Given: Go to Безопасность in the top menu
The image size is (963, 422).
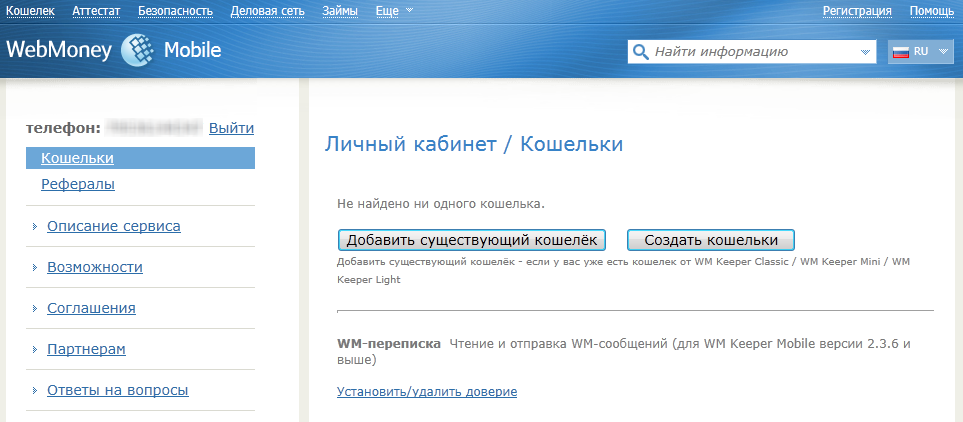Looking at the screenshot, I should (175, 11).
